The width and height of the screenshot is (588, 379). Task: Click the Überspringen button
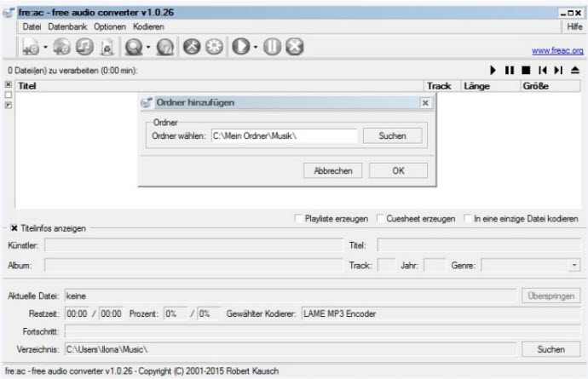pos(551,296)
